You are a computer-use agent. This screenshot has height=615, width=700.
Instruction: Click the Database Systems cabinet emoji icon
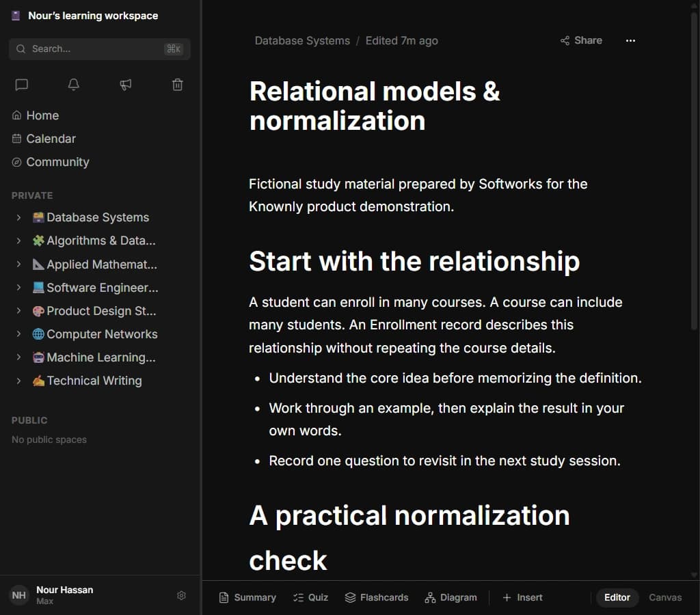click(38, 217)
